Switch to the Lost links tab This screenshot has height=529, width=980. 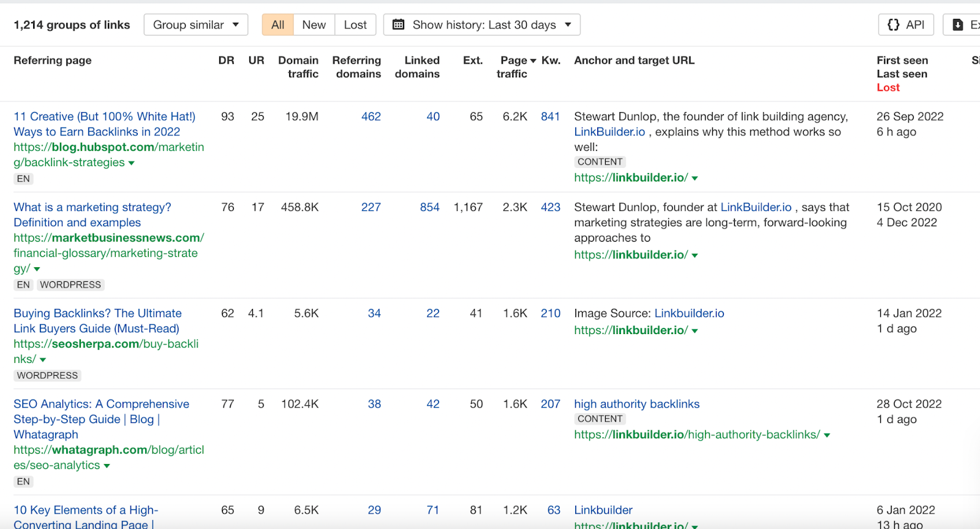(355, 25)
